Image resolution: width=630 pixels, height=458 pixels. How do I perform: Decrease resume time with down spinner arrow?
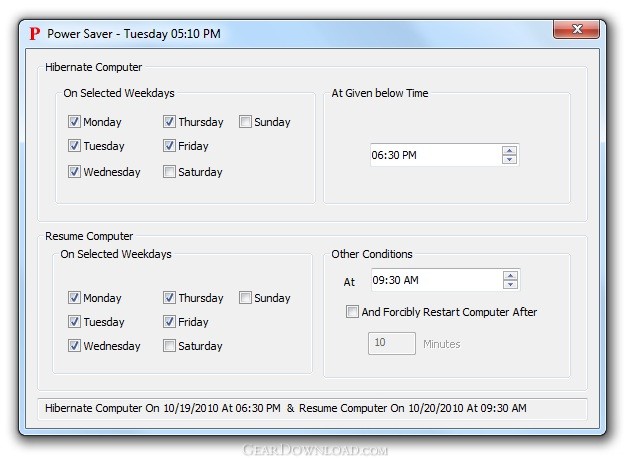coord(510,286)
